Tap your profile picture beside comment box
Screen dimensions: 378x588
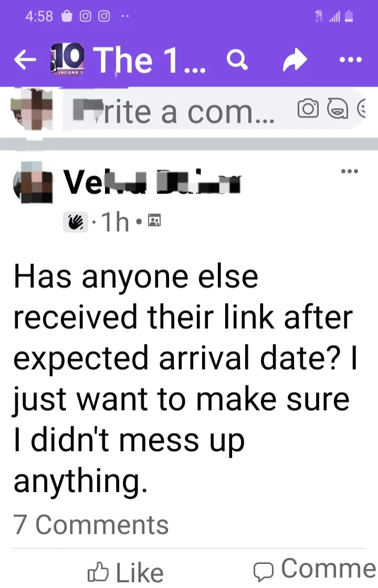click(x=31, y=109)
